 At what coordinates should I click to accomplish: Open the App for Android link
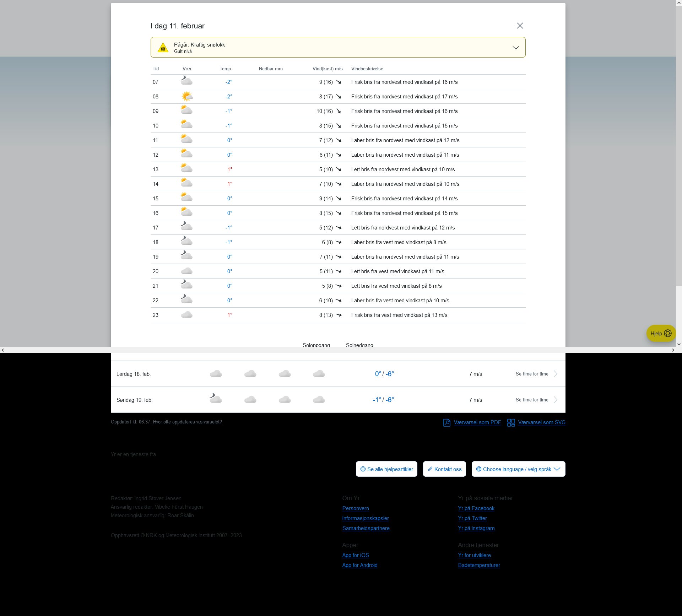click(360, 565)
